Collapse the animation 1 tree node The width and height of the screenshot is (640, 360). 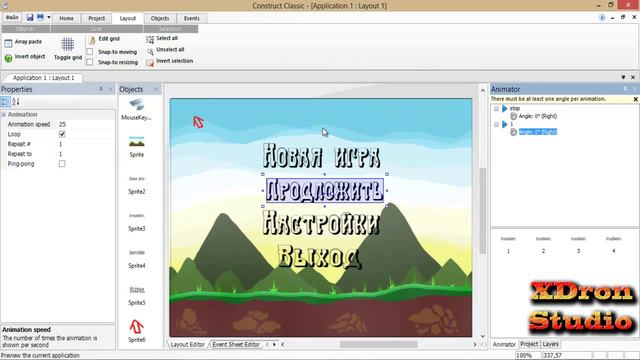[496, 124]
